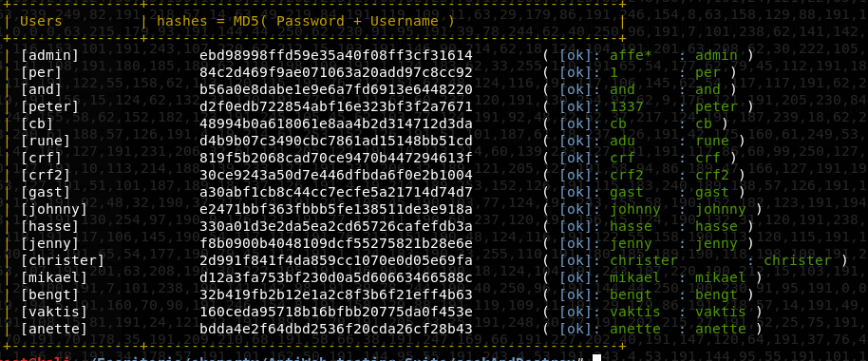
Task: Click hash 819f5b2068cad70ce9470b447294613f
Action: click(336, 159)
